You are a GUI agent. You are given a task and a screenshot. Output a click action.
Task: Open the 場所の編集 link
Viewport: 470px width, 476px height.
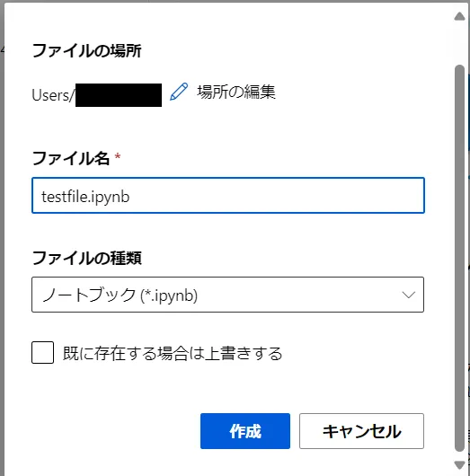[x=236, y=92]
